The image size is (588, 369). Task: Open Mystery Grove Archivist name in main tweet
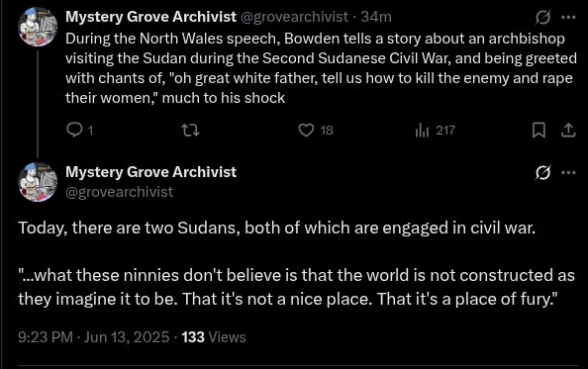pos(150,172)
